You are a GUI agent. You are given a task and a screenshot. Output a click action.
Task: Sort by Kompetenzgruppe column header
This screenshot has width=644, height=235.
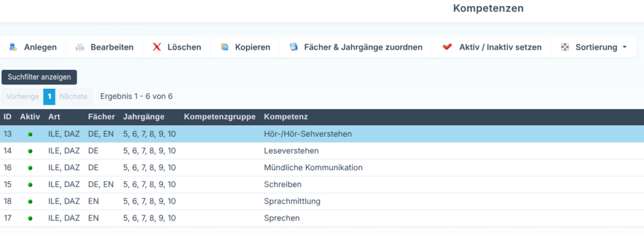click(x=219, y=117)
